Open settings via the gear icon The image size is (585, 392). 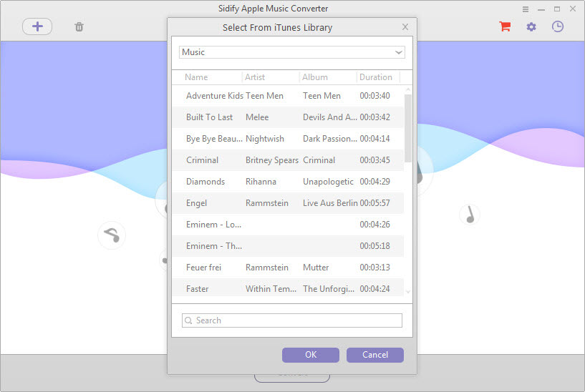point(531,27)
